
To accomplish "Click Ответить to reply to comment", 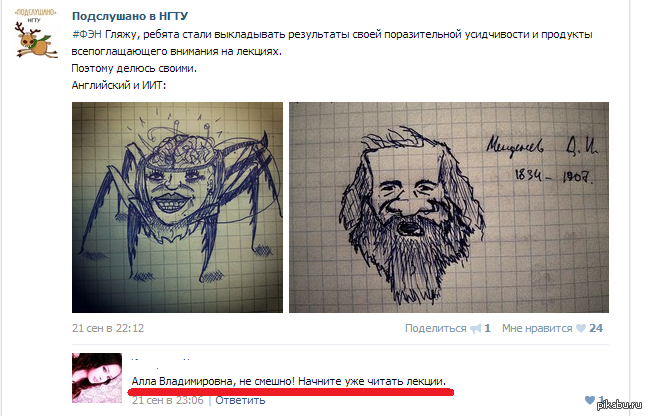I will (x=240, y=400).
